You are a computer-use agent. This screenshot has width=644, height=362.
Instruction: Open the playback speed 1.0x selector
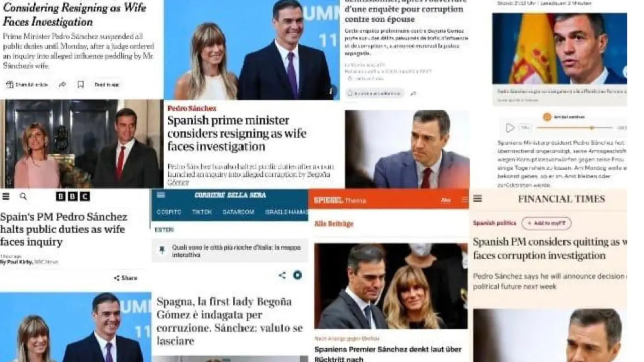(526, 128)
